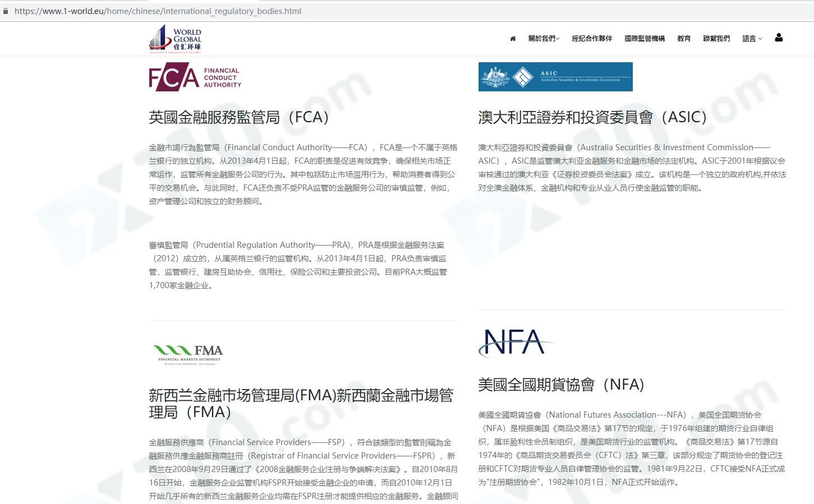Click the World Global logo
Image resolution: width=814 pixels, height=504 pixels.
pyautogui.click(x=175, y=39)
